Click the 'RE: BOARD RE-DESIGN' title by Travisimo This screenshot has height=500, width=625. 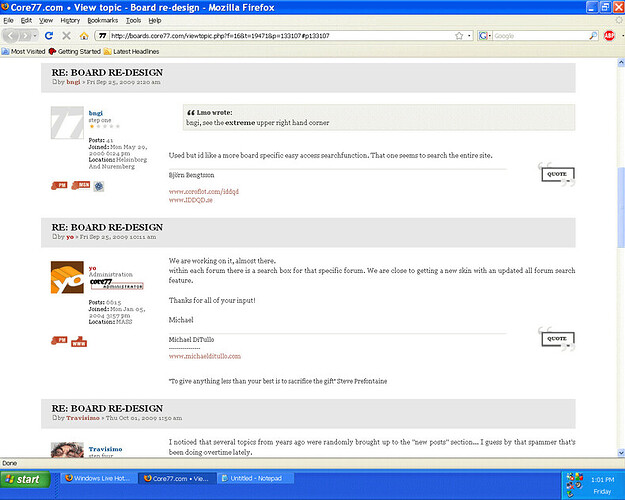click(107, 409)
